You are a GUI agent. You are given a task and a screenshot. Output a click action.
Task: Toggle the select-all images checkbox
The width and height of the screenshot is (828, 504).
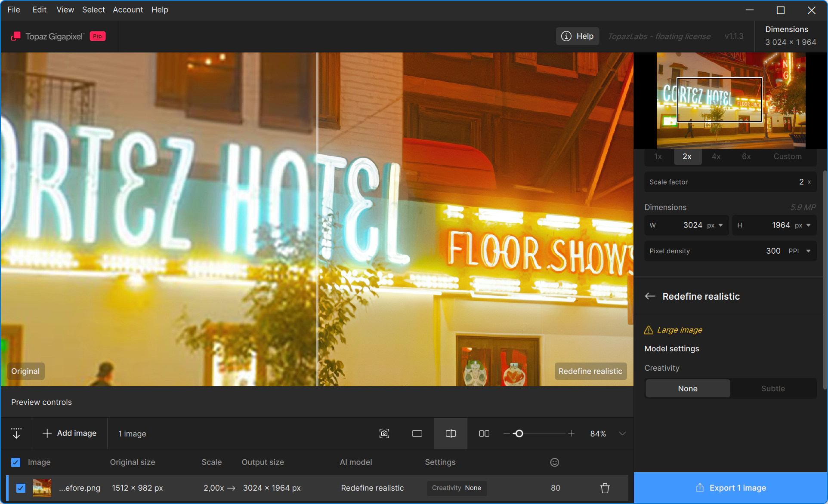coord(15,462)
